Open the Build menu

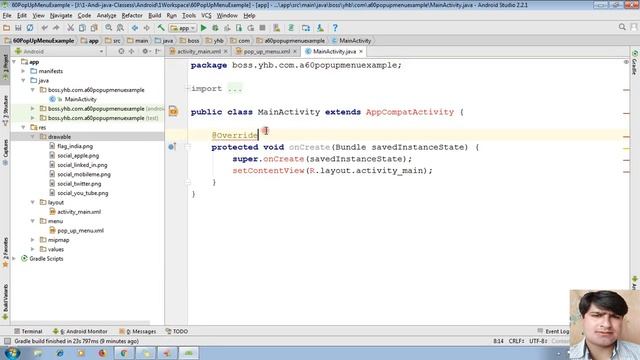pyautogui.click(x=154, y=16)
